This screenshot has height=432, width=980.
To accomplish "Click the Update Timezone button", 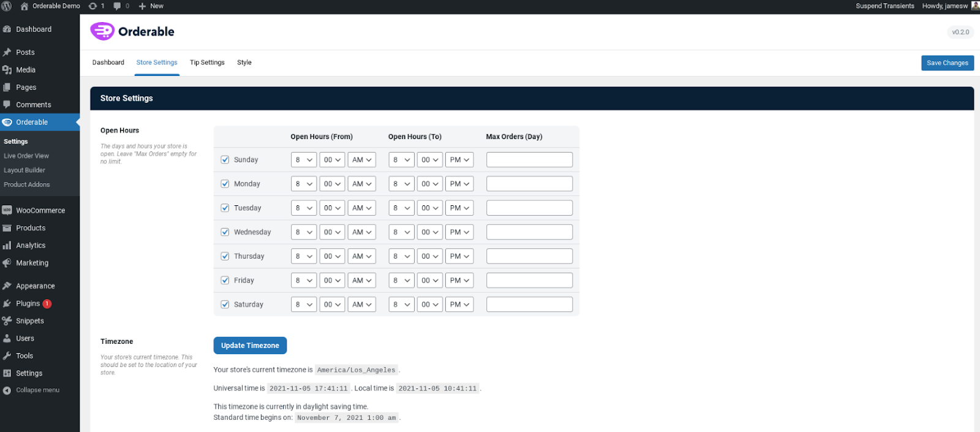I will (x=250, y=346).
